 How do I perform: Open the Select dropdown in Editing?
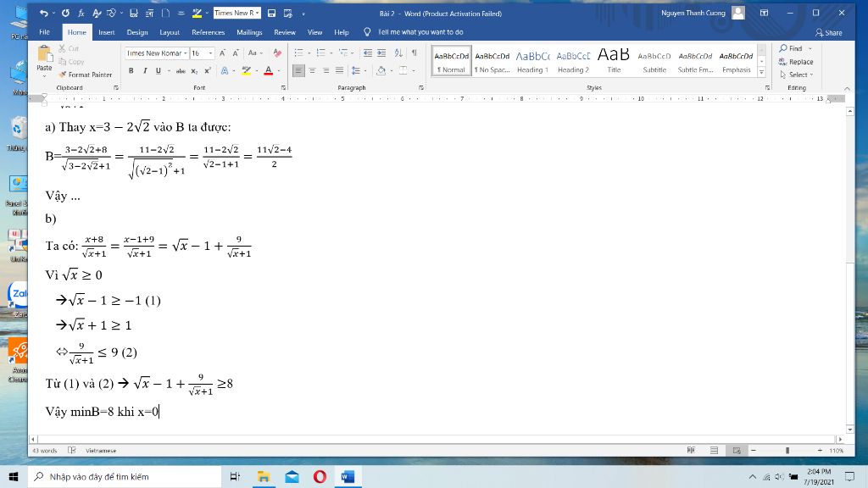tap(797, 75)
